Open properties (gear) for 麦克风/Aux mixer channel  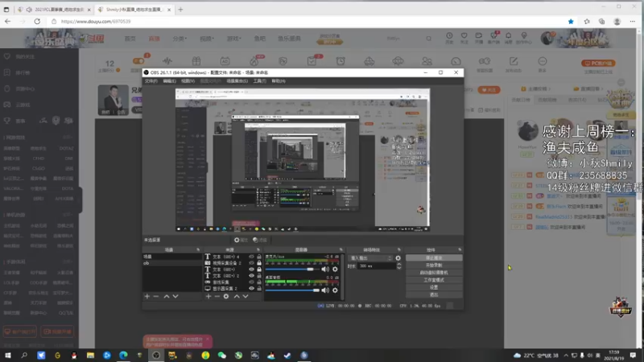[x=335, y=269]
